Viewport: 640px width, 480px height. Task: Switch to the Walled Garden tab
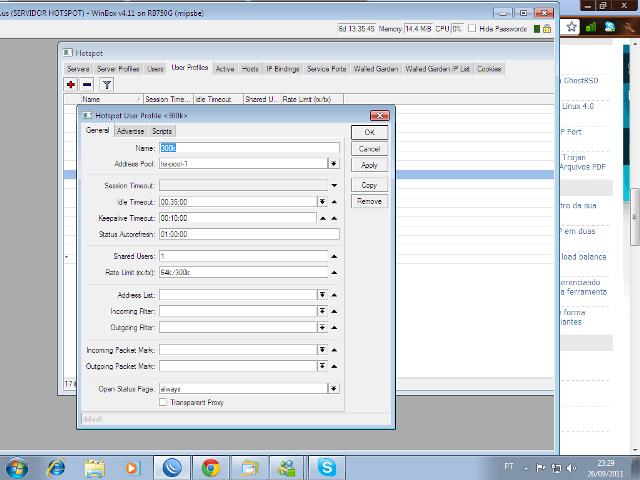click(376, 69)
